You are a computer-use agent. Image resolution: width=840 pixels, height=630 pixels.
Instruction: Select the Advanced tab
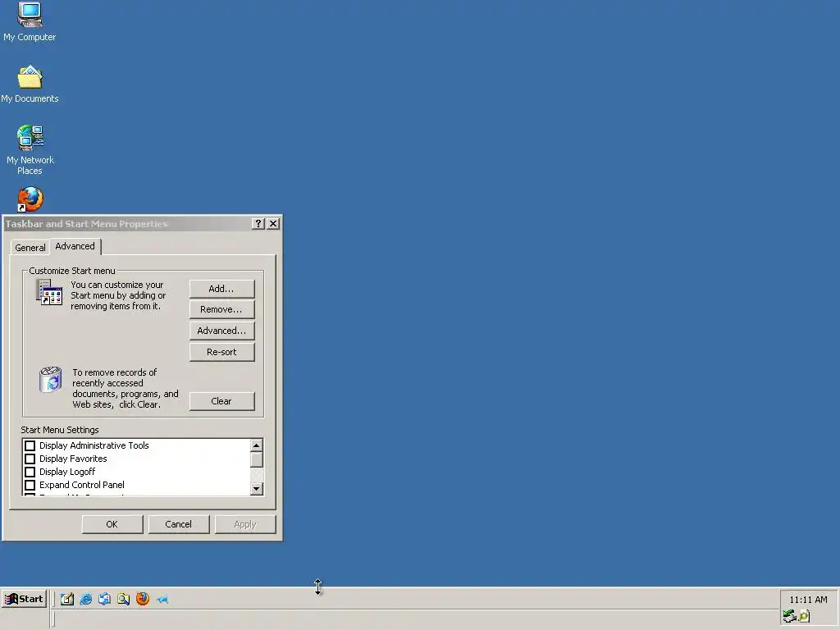[x=75, y=246]
